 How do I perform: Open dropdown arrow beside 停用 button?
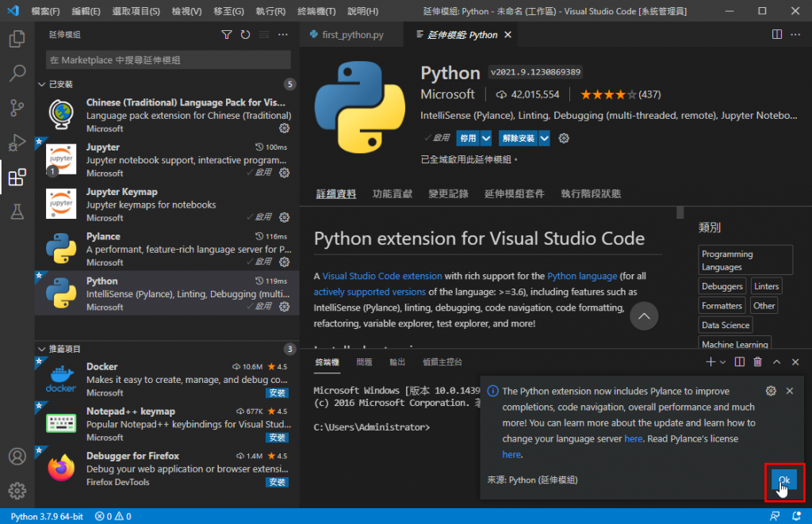tap(486, 138)
